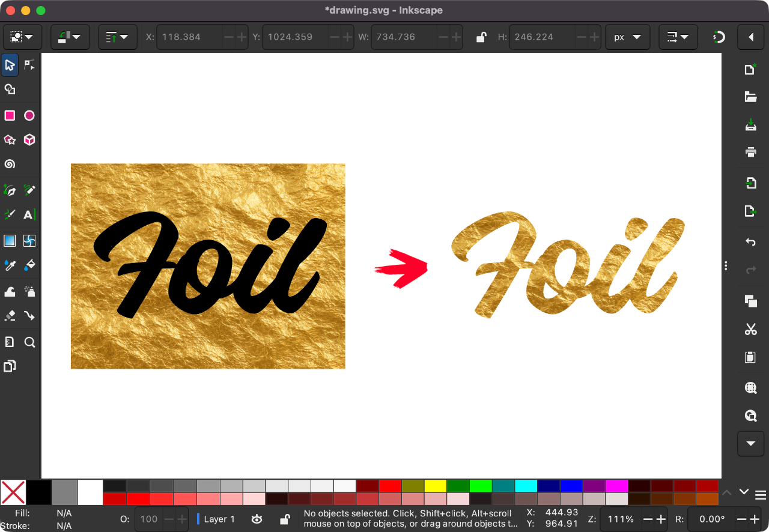769x532 pixels.
Task: Open the transform behavior dropdown
Action: 678,37
